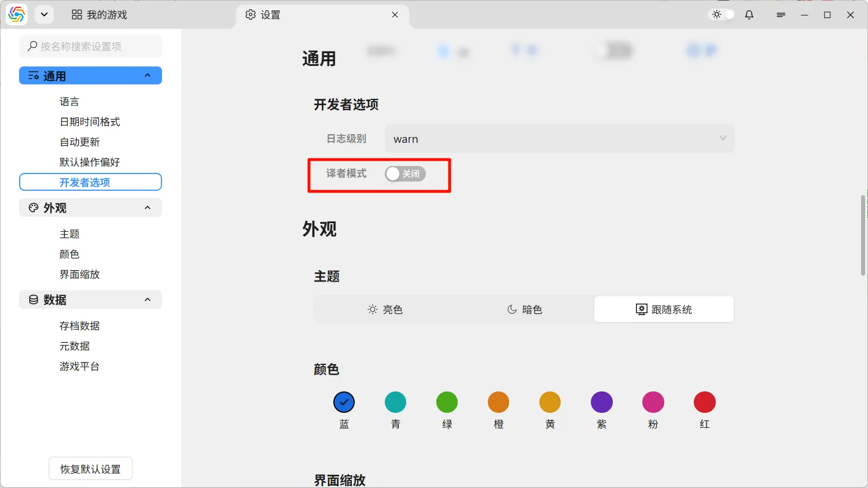Open the 日志级别 warn dropdown
The image size is (868, 488).
point(559,139)
